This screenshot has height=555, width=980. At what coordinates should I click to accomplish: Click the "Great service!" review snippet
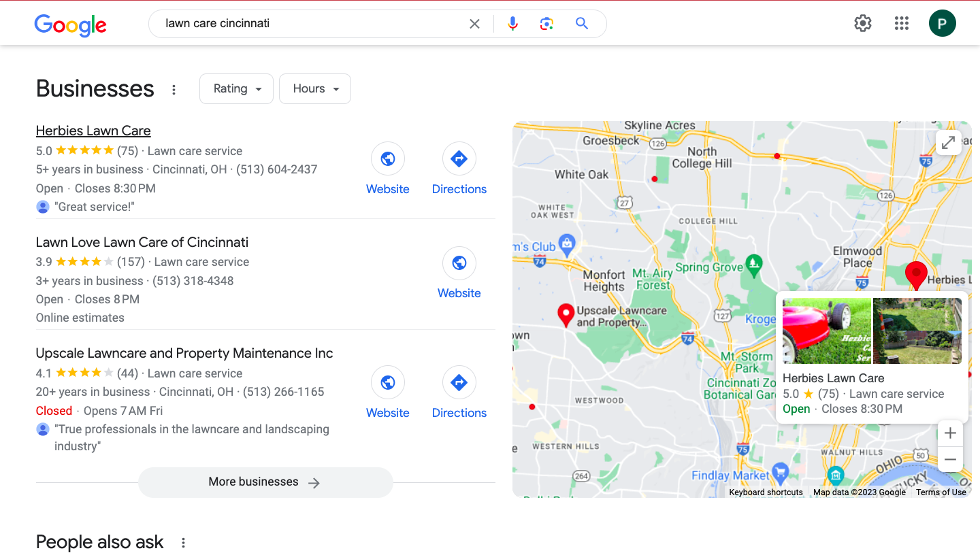(x=95, y=207)
